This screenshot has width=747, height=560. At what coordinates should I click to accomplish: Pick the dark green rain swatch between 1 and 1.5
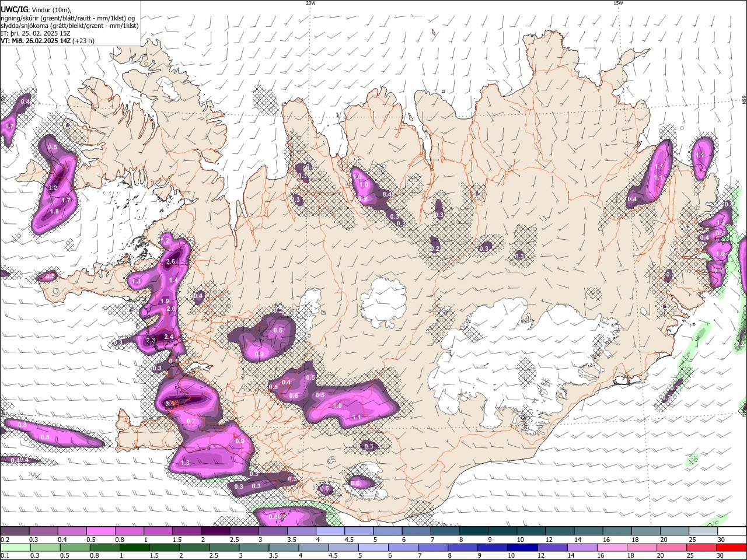[x=134, y=547]
